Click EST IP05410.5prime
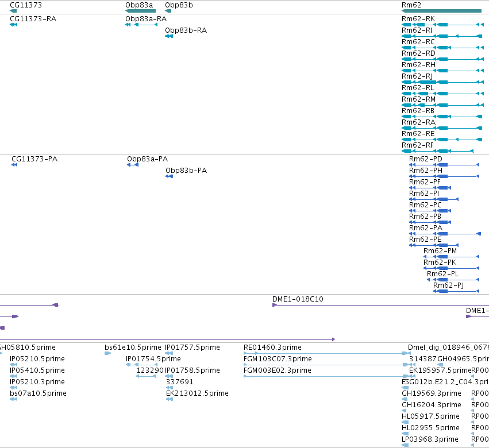This screenshot has width=489, height=448. pyautogui.click(x=37, y=370)
